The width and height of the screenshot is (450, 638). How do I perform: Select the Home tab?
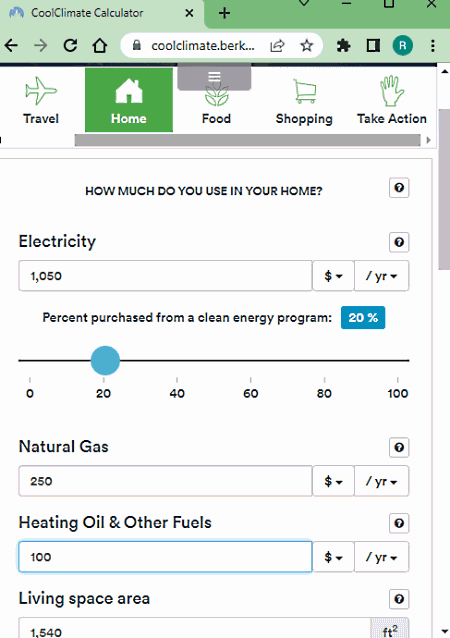coord(129,100)
